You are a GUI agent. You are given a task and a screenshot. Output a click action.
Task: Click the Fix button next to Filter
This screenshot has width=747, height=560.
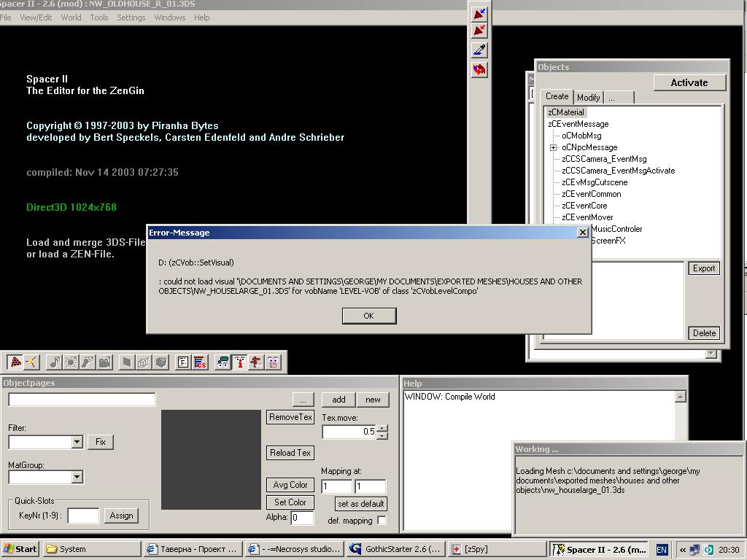coord(101,441)
